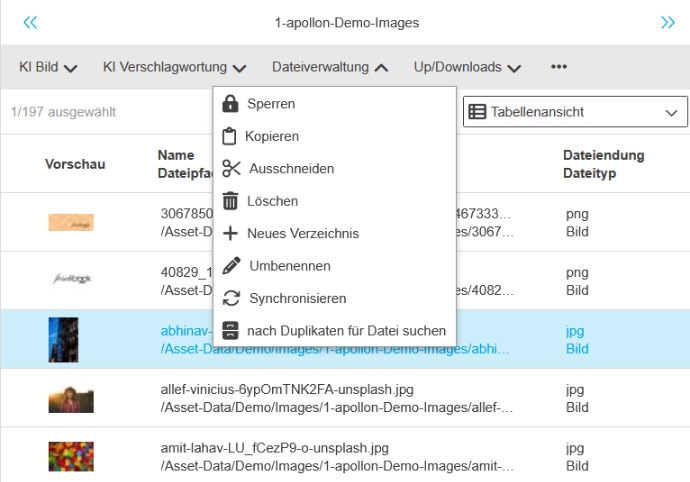The width and height of the screenshot is (690, 482).
Task: Click the plus icon for Neues Verzeichnis
Action: click(x=231, y=233)
